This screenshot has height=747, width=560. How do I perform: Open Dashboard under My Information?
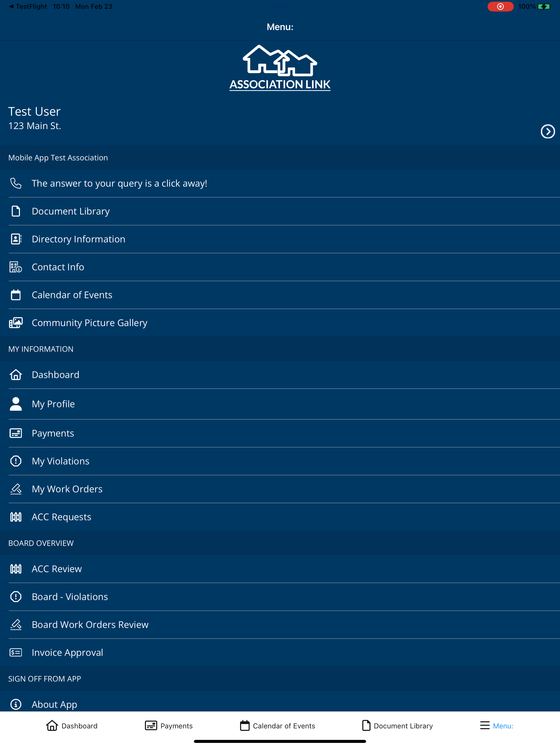tap(280, 375)
